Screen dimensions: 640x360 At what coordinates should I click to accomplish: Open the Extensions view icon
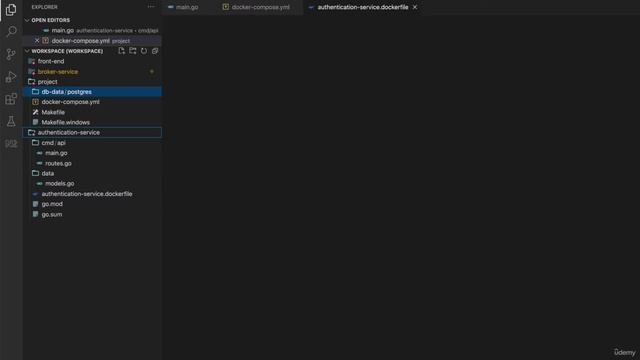(x=11, y=99)
